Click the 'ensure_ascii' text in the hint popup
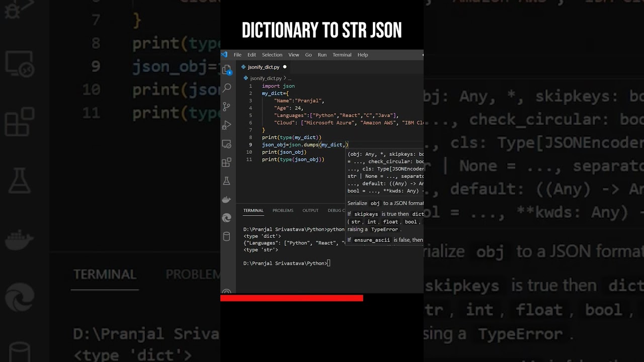The height and width of the screenshot is (362, 644). click(372, 240)
